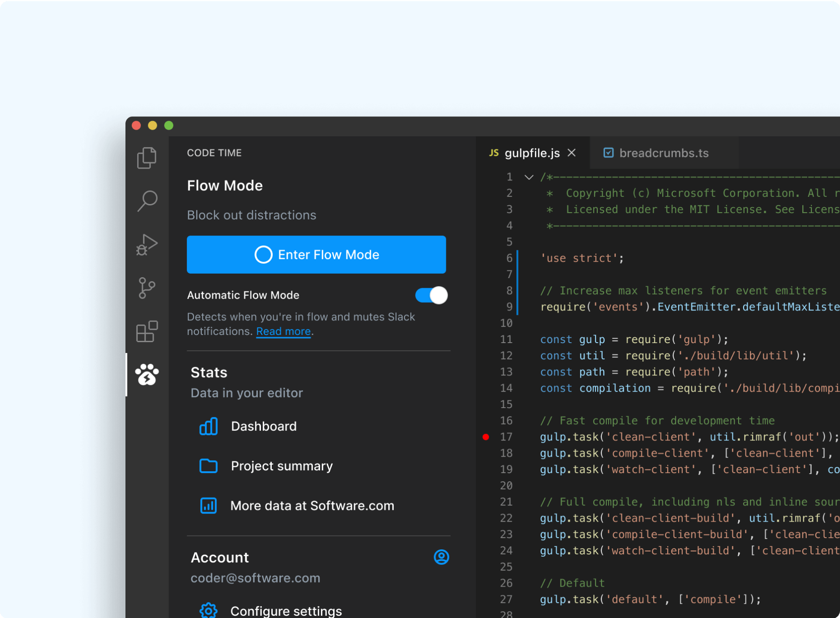Image resolution: width=840 pixels, height=618 pixels.
Task: Close the gulpfile.js tab
Action: click(571, 153)
